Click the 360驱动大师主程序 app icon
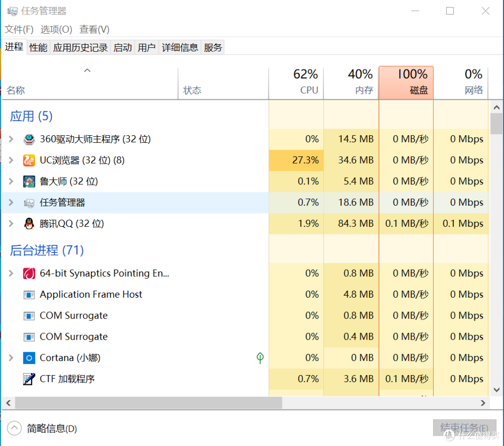The width and height of the screenshot is (504, 446). tap(29, 139)
